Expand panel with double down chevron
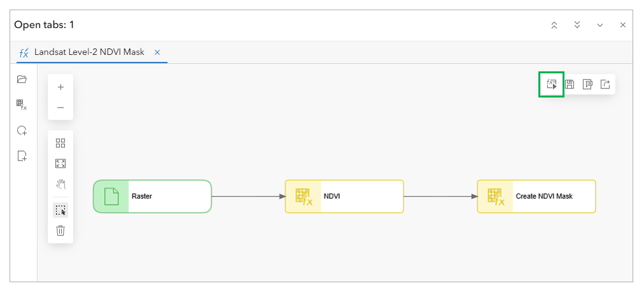 point(577,25)
